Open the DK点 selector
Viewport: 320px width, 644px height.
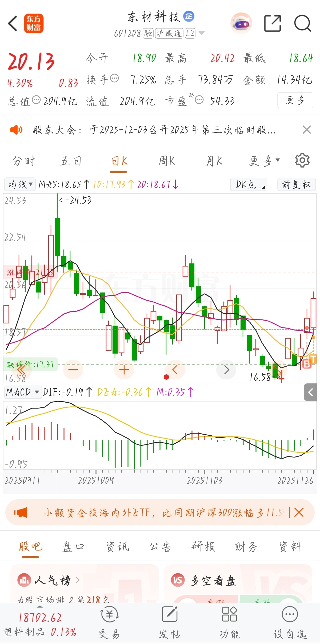pos(249,184)
